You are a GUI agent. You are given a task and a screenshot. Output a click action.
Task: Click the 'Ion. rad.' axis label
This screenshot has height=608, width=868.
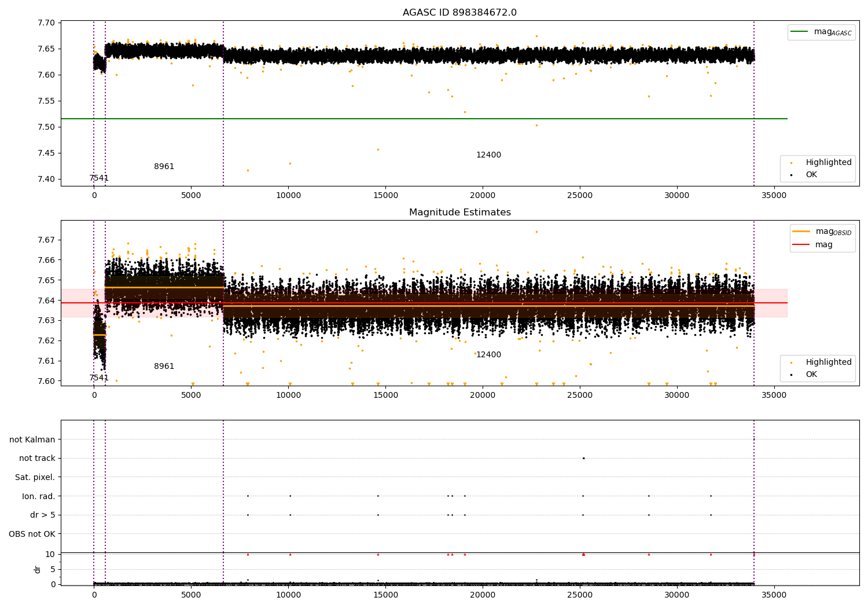(38, 496)
